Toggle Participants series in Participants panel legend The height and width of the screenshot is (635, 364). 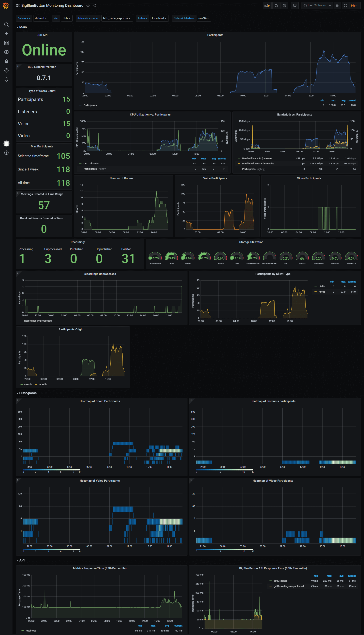pyautogui.click(x=90, y=105)
